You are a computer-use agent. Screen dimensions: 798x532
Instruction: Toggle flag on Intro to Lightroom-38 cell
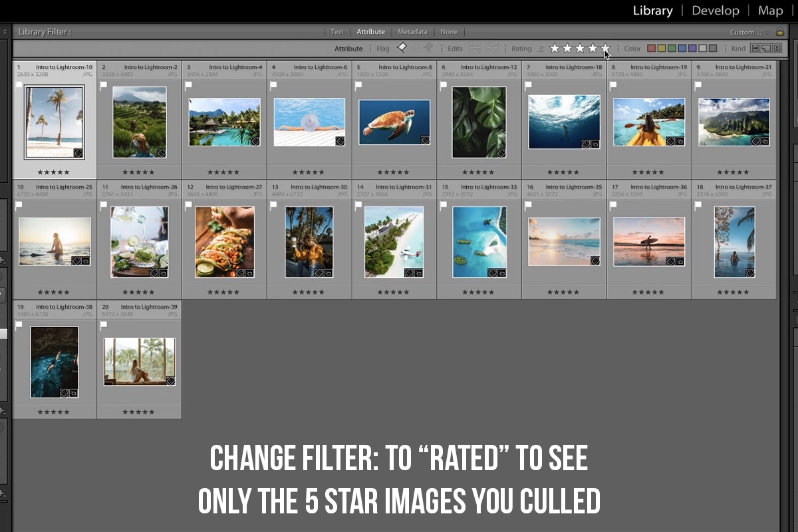click(19, 325)
